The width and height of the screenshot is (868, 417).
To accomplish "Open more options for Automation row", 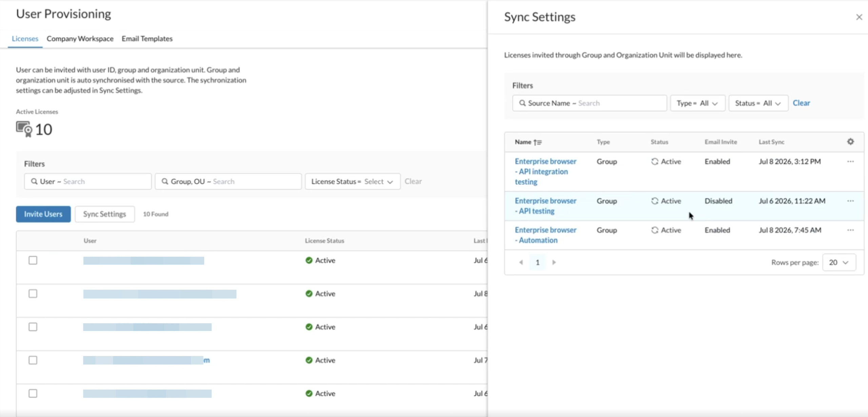I will pyautogui.click(x=850, y=230).
